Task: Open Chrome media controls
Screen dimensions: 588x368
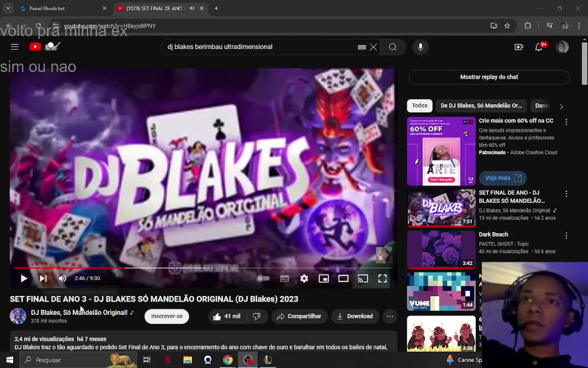Action: click(549, 26)
